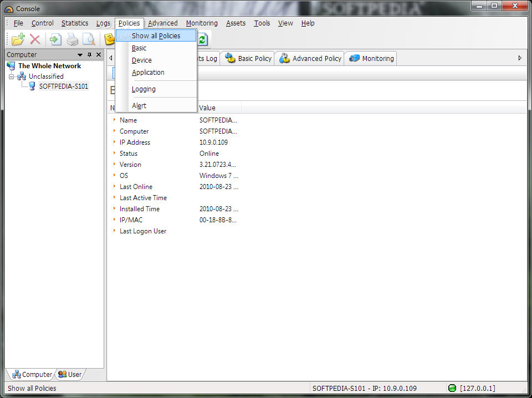
Task: Click the red X delete icon
Action: 35,39
